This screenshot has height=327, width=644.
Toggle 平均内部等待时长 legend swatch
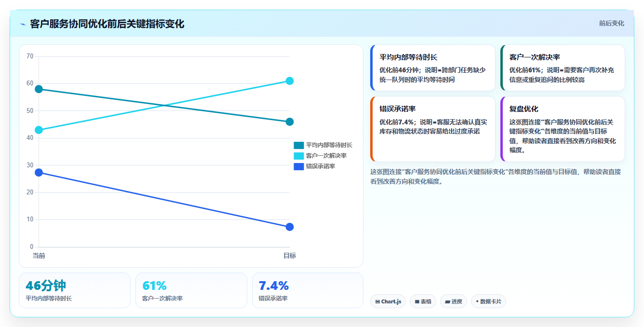(299, 145)
